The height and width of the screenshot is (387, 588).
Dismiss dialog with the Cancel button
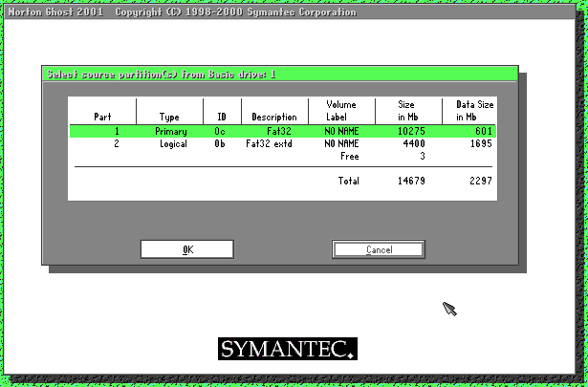(x=379, y=249)
